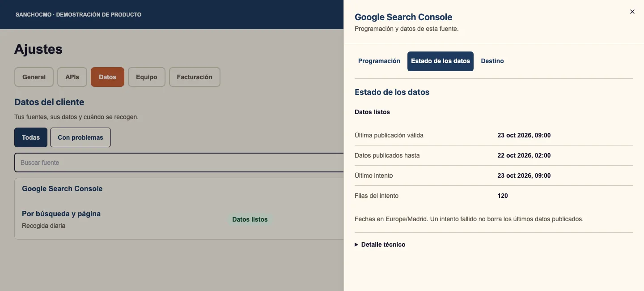Click the panel's Datos listos subheading
Image resolution: width=644 pixels, height=291 pixels.
372,112
